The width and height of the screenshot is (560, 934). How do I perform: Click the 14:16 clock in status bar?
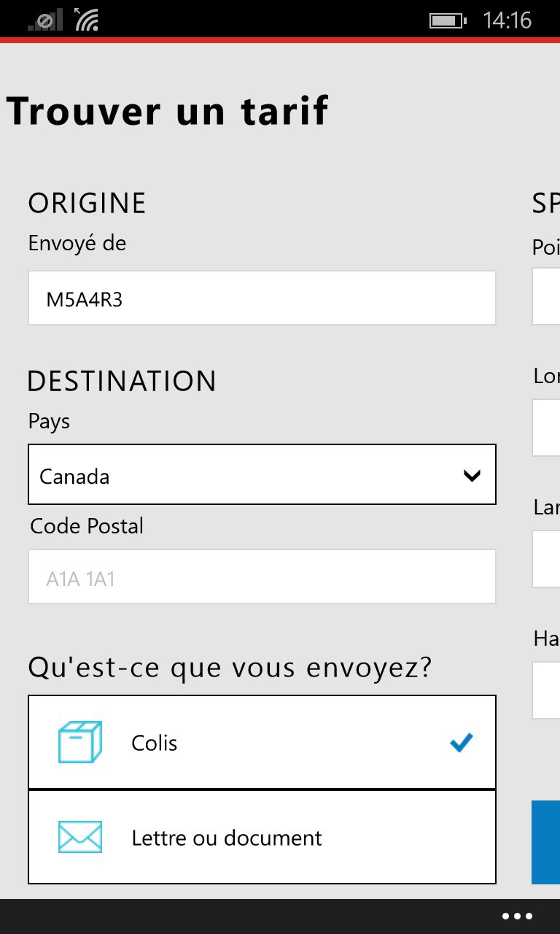507,20
